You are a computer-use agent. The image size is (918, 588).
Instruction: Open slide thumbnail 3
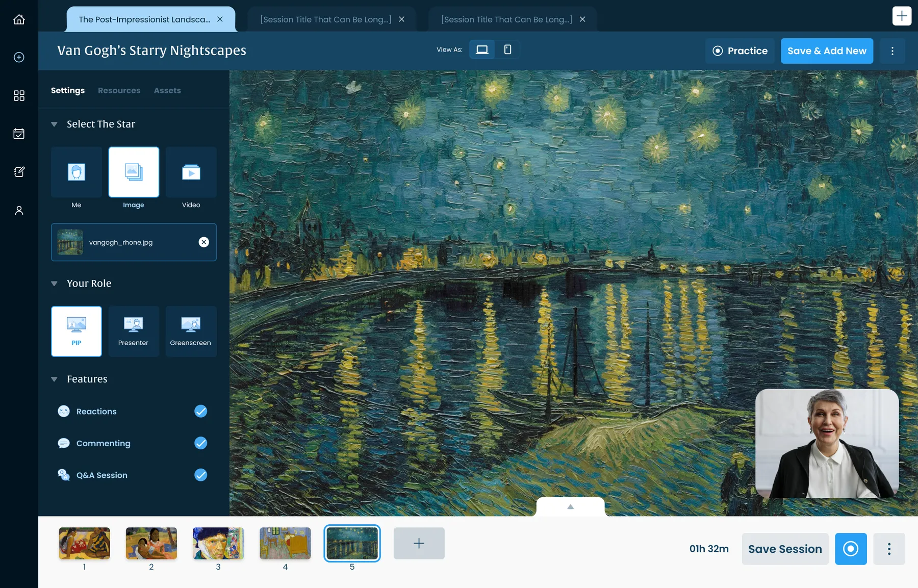pos(218,543)
